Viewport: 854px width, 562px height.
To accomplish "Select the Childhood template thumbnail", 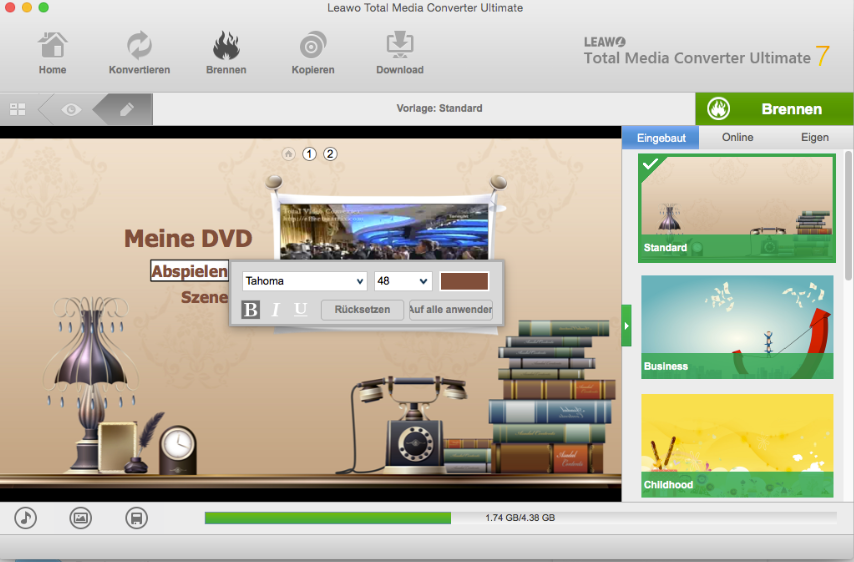I will 737,445.
